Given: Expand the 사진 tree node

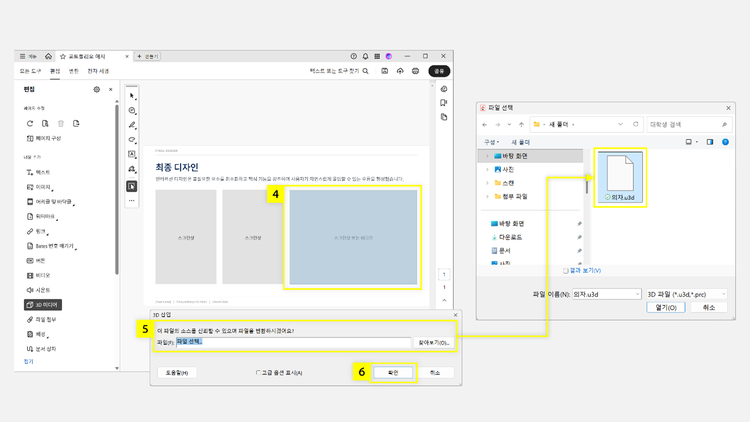Looking at the screenshot, I should tap(487, 169).
